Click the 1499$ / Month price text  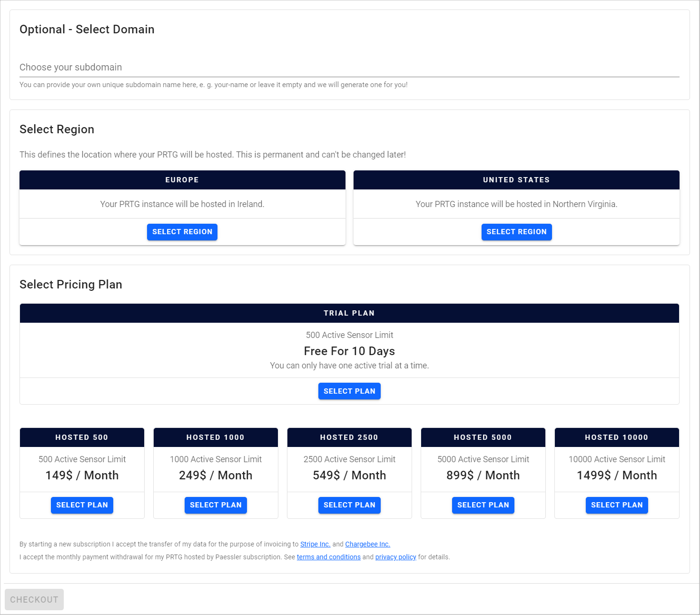(x=617, y=476)
